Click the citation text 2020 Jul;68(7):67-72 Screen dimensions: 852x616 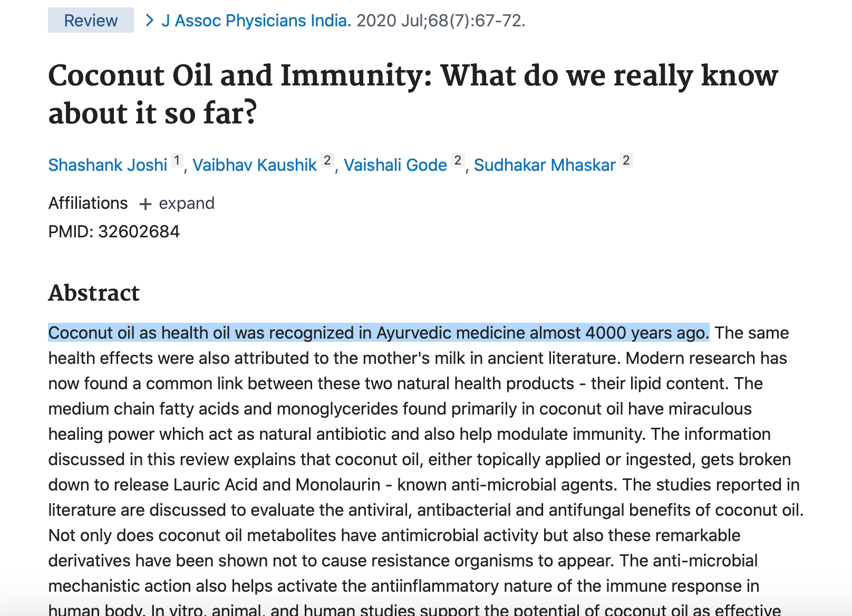(x=441, y=21)
